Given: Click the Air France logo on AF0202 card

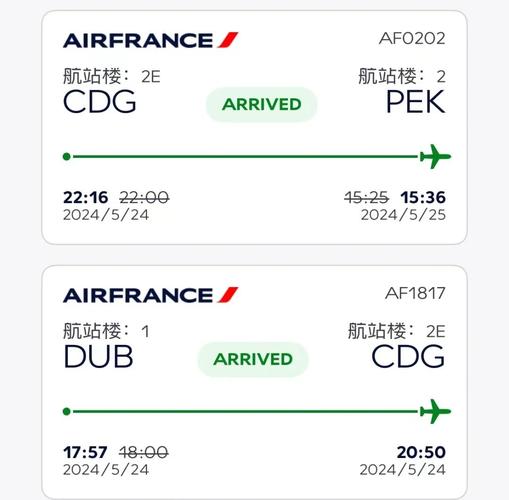Looking at the screenshot, I should [151, 40].
